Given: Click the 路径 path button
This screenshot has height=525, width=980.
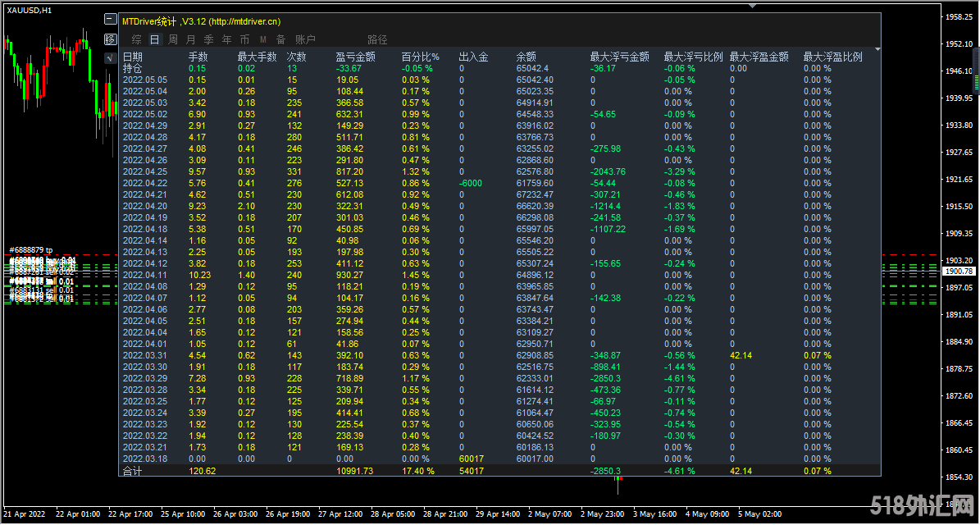Looking at the screenshot, I should [x=377, y=39].
